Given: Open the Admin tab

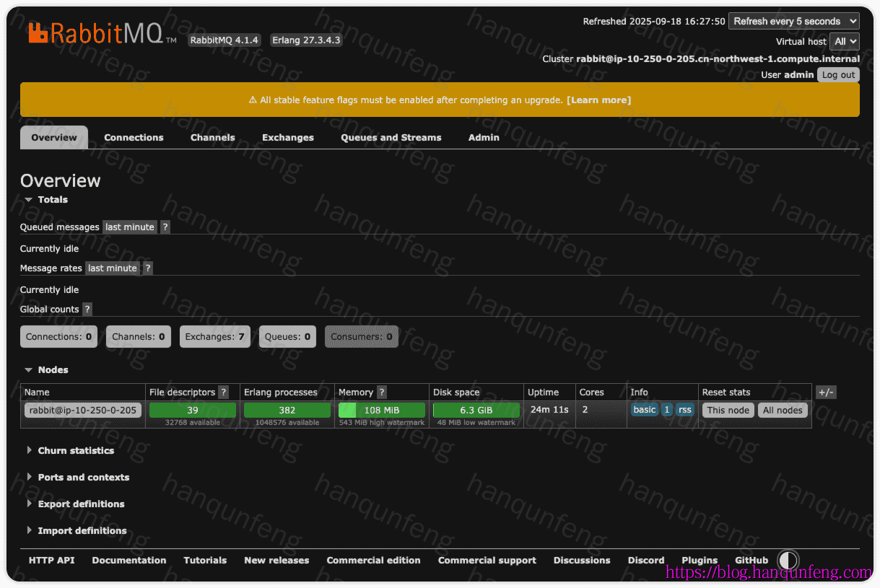Looking at the screenshot, I should coord(484,137).
